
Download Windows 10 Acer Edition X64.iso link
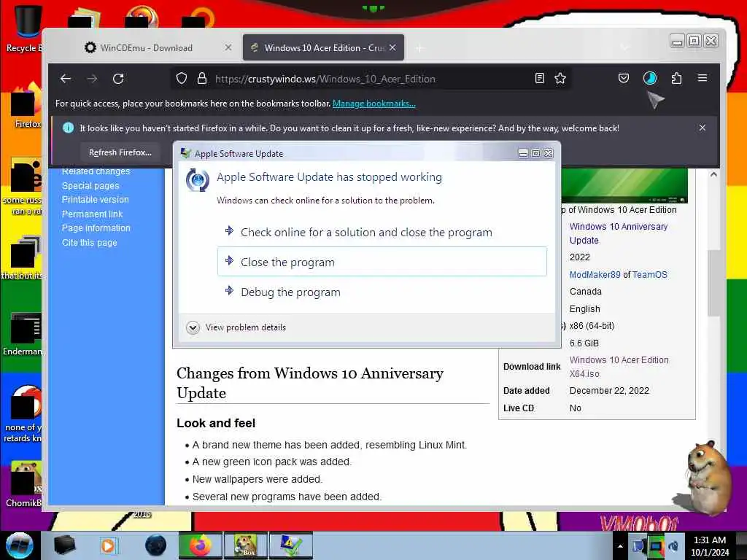tap(619, 367)
